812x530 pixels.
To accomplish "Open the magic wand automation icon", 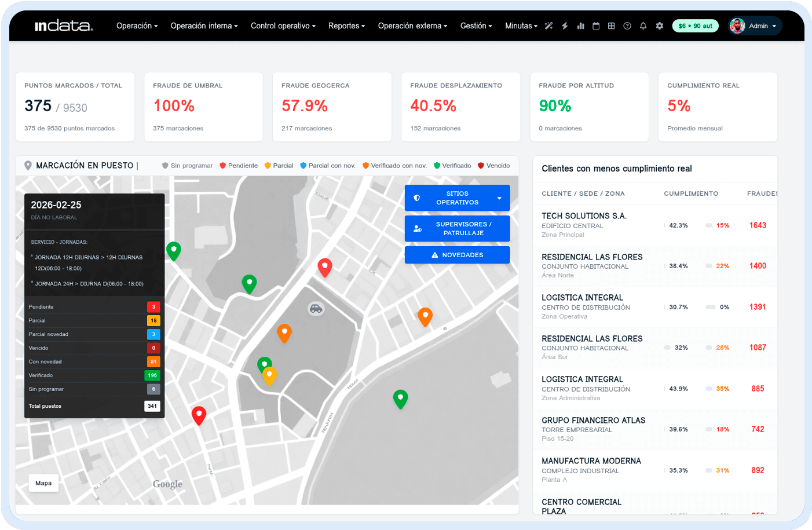I will tap(548, 25).
